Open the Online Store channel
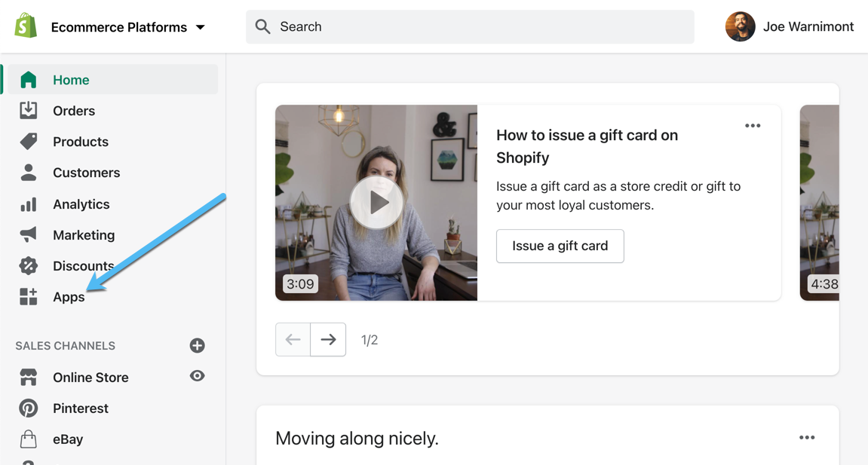Viewport: 868px width, 465px height. [x=90, y=377]
